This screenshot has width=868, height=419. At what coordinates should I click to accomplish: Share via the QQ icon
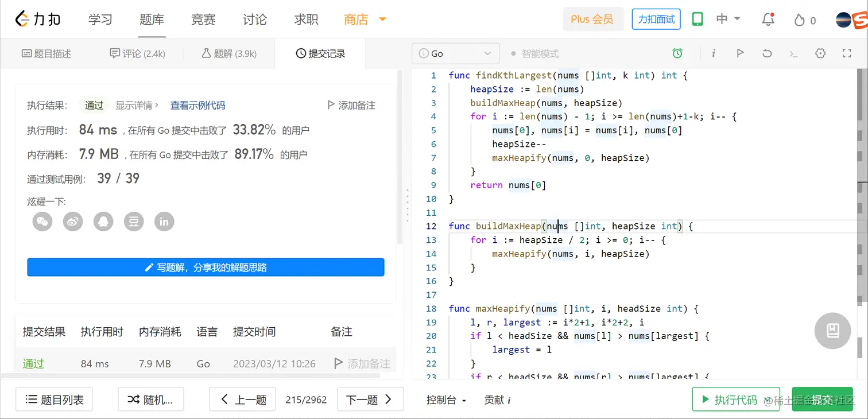(103, 221)
